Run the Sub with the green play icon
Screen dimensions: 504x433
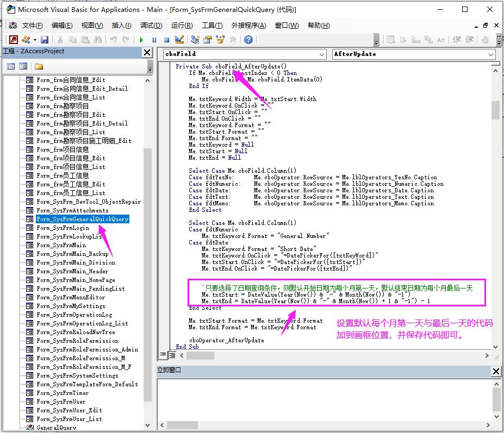(x=141, y=40)
